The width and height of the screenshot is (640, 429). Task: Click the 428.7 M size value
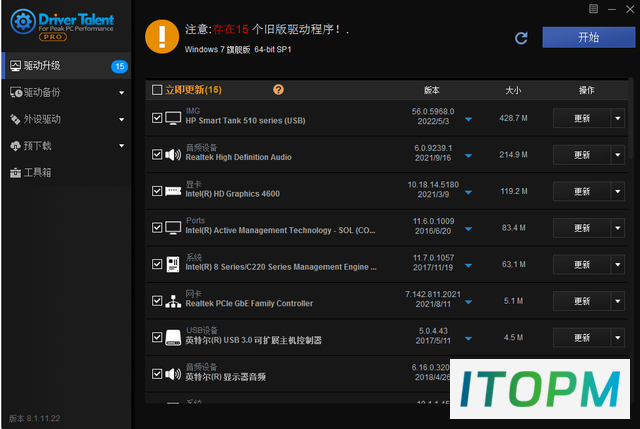click(513, 118)
